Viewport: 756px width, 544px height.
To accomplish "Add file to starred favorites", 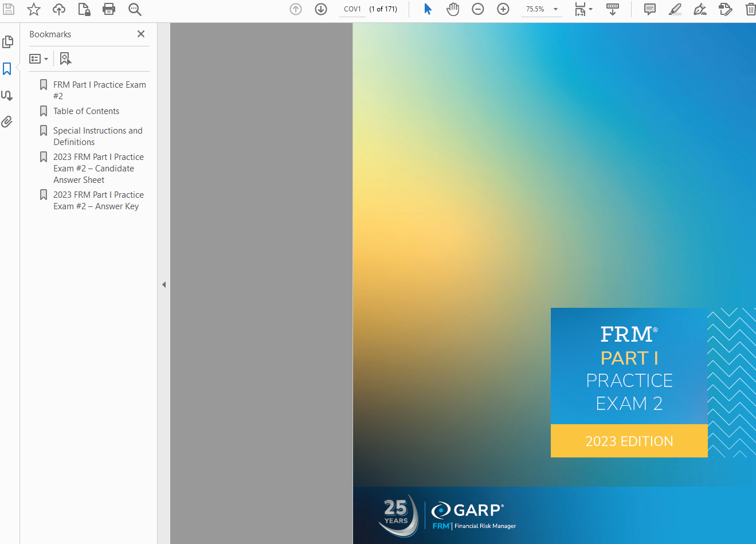I will click(x=34, y=9).
